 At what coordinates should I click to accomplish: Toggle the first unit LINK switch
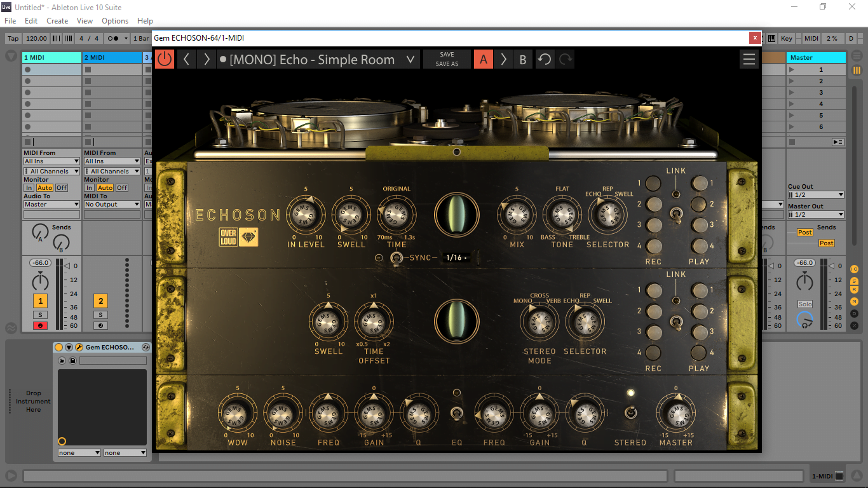click(x=676, y=215)
